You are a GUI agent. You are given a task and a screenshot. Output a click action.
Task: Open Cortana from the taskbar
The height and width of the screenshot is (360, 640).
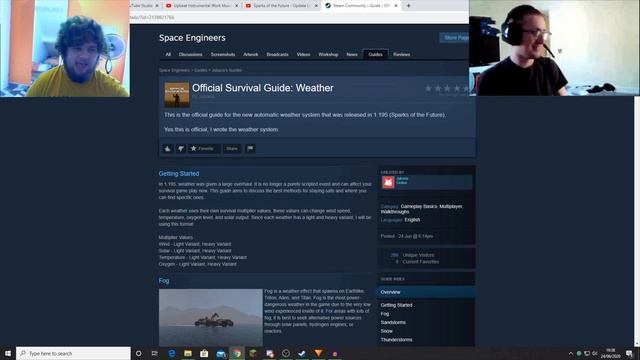tap(138, 353)
